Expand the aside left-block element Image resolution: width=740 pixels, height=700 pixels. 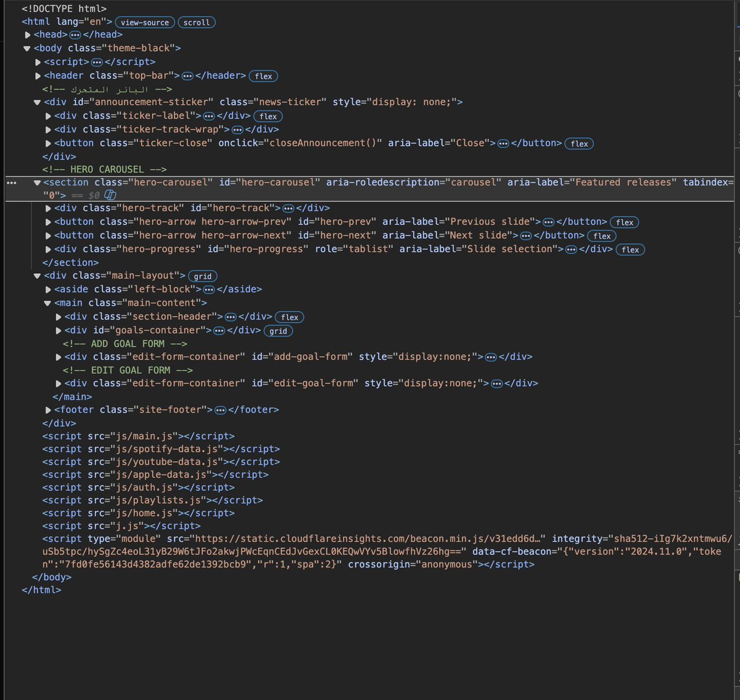coord(49,289)
